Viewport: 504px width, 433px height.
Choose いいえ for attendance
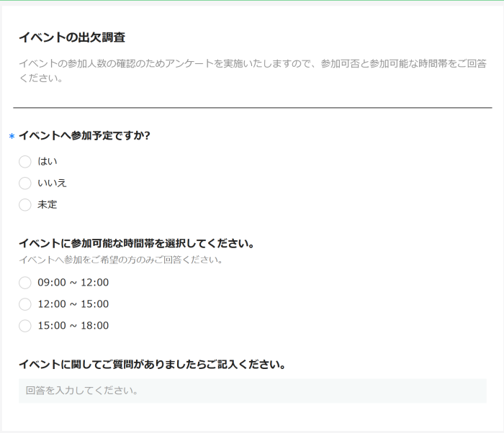(25, 183)
